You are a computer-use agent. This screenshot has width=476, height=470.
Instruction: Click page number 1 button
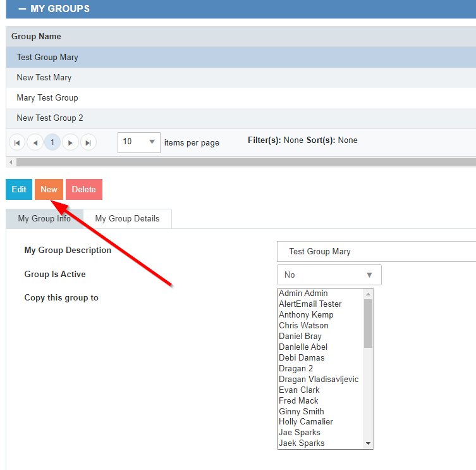pyautogui.click(x=52, y=142)
